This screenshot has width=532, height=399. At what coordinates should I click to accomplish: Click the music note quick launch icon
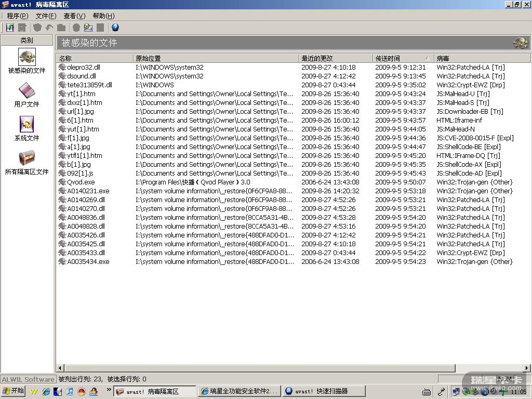pyautogui.click(x=70, y=391)
